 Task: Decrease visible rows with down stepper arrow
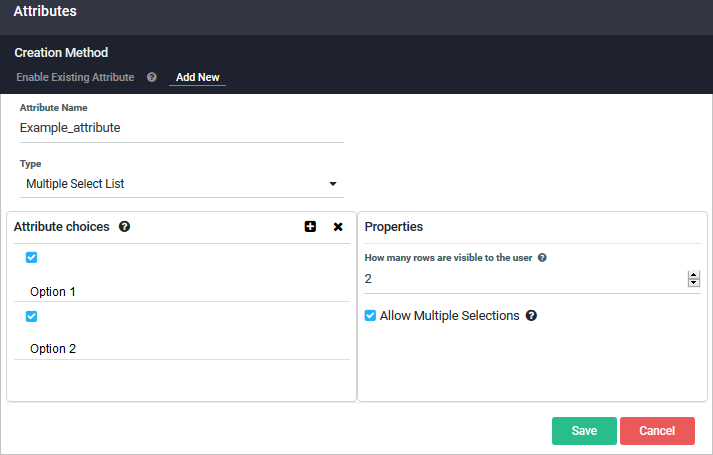pos(693,283)
